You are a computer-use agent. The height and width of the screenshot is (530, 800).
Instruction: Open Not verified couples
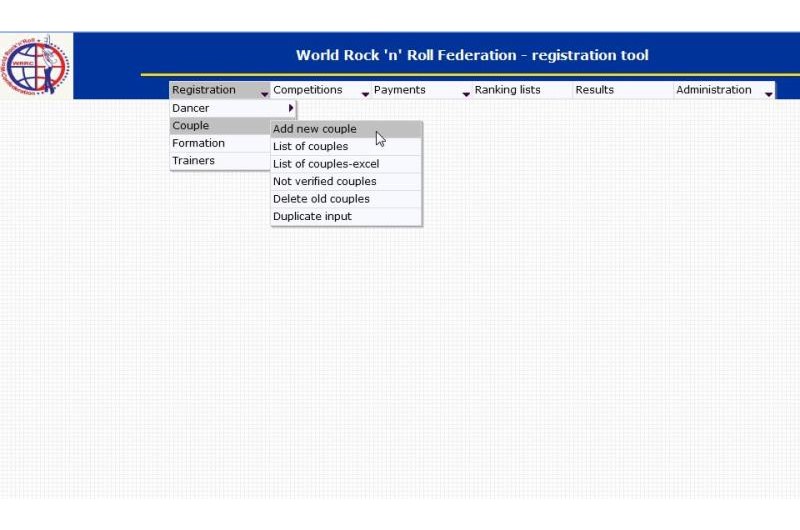(325, 182)
